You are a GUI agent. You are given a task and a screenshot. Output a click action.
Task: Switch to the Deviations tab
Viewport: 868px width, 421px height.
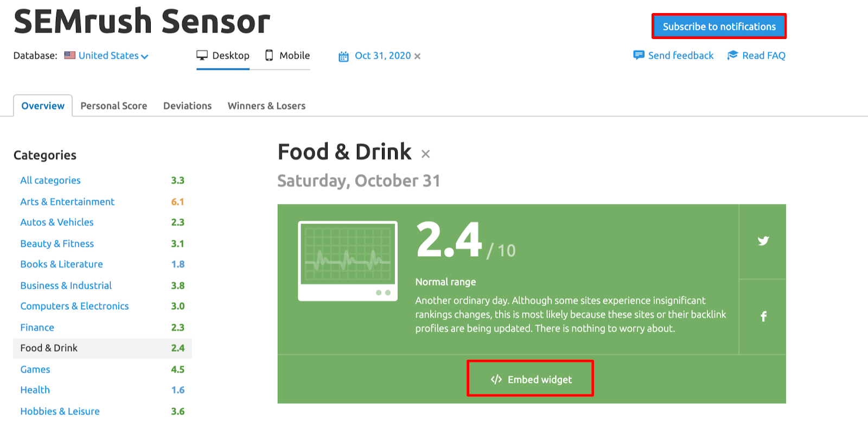[x=188, y=106]
